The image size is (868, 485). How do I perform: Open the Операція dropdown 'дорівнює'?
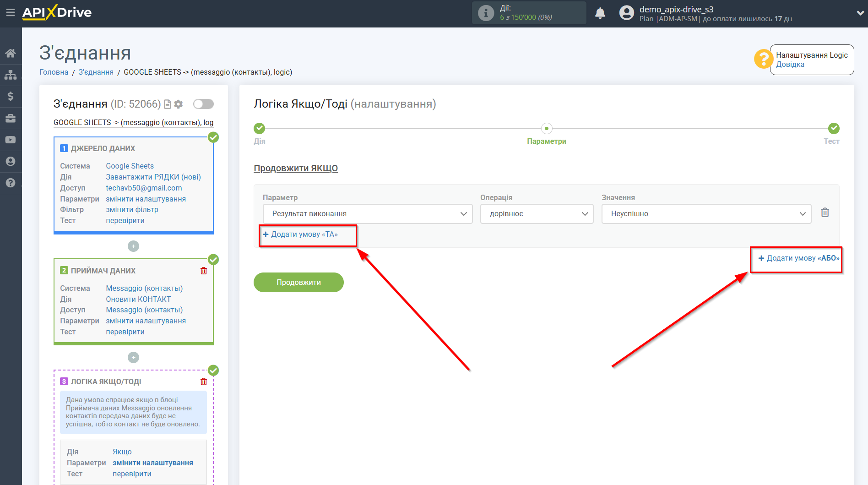536,214
